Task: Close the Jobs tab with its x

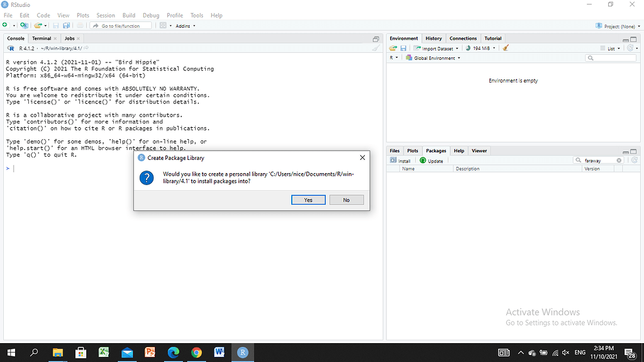Action: pyautogui.click(x=79, y=38)
